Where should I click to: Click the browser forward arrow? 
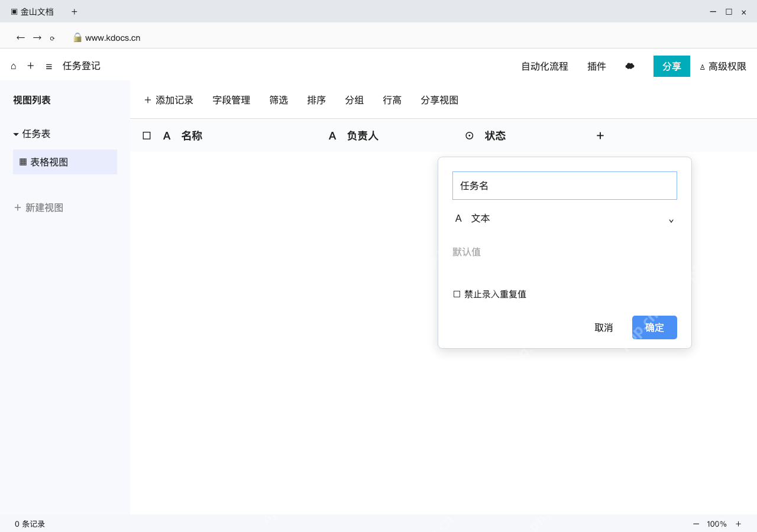[37, 38]
